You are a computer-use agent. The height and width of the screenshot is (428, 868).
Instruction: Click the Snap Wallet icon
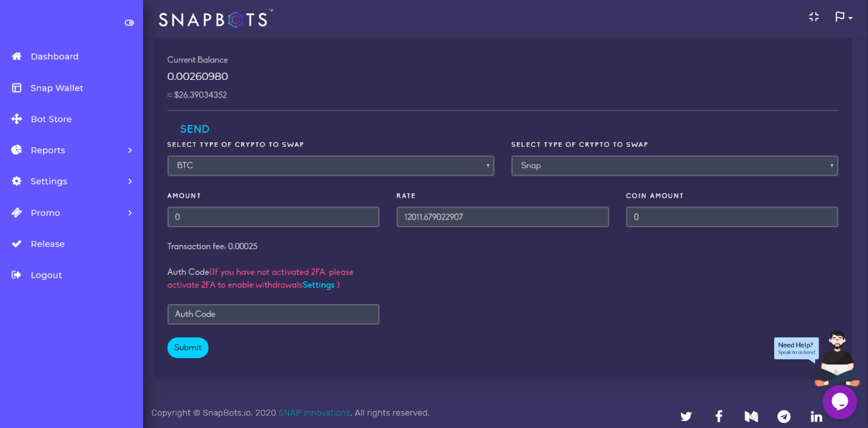coord(17,88)
